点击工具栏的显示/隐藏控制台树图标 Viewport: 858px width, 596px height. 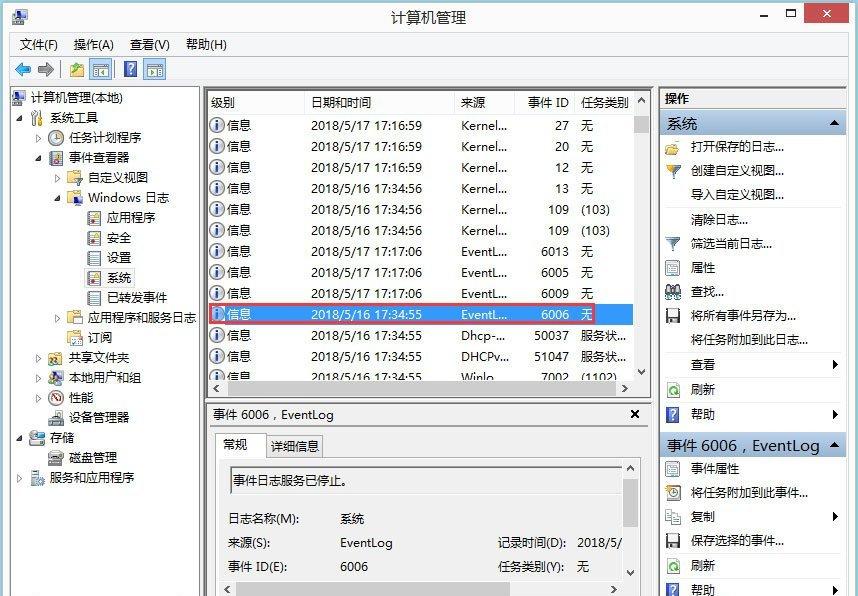click(x=100, y=68)
